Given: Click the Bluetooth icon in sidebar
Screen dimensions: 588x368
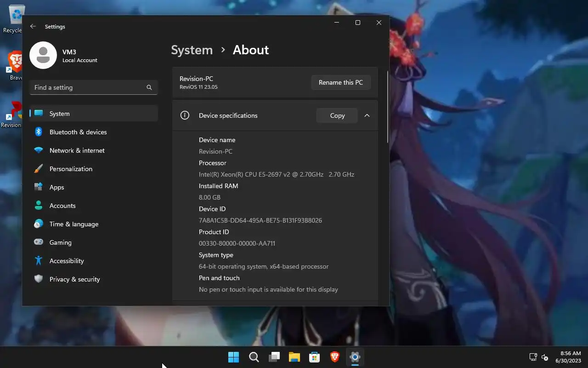Looking at the screenshot, I should tap(39, 132).
